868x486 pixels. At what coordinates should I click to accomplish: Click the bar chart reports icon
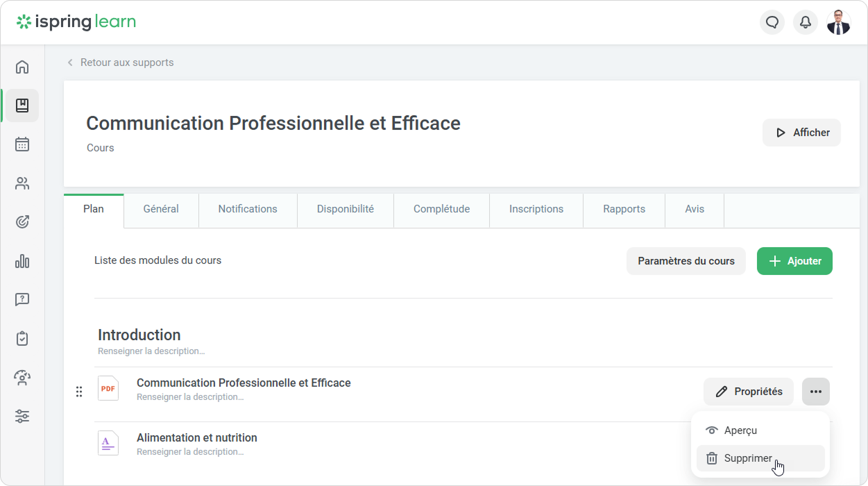(22, 261)
